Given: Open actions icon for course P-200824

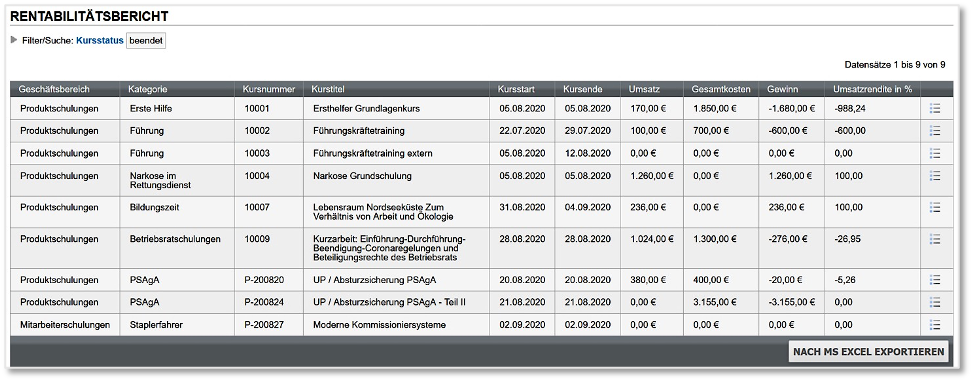Looking at the screenshot, I should (935, 302).
